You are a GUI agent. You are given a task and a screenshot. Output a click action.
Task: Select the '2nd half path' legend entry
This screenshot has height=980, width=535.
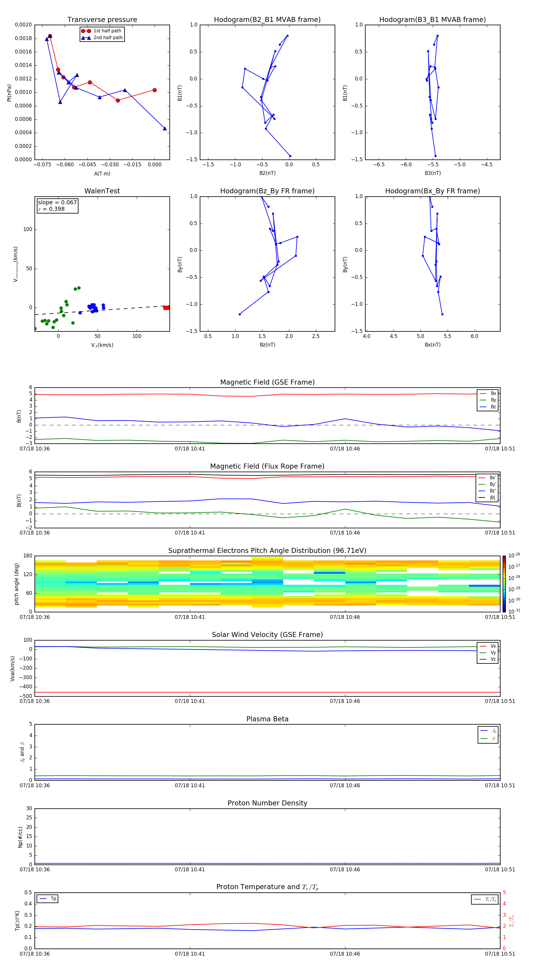(x=102, y=38)
